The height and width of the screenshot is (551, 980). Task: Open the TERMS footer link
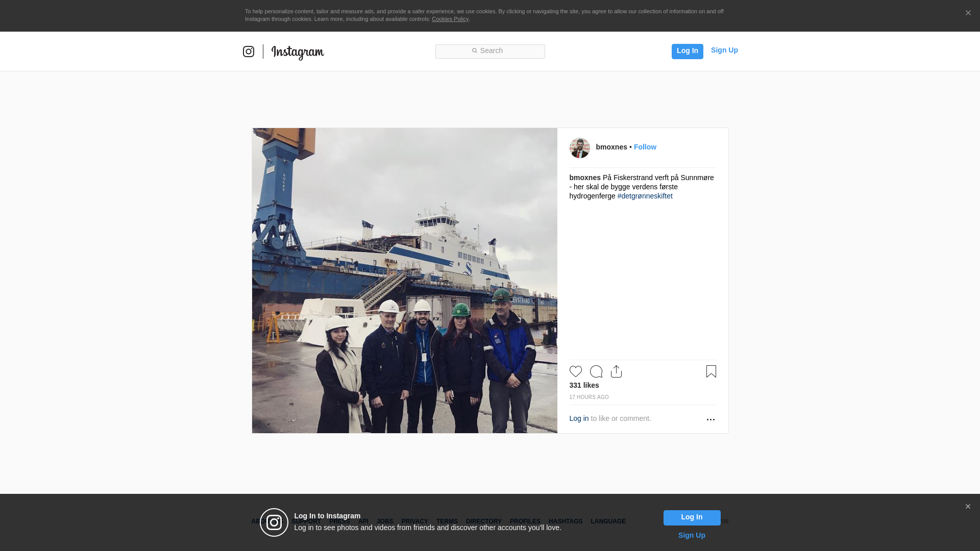point(447,521)
